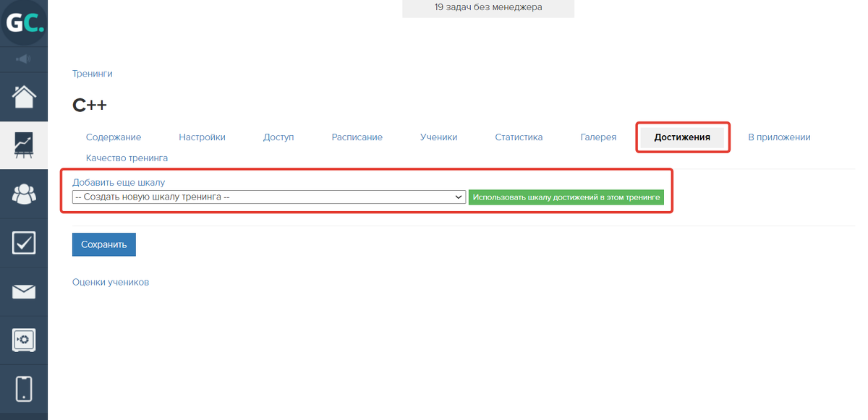
Task: Open the users group icon
Action: coord(24,194)
